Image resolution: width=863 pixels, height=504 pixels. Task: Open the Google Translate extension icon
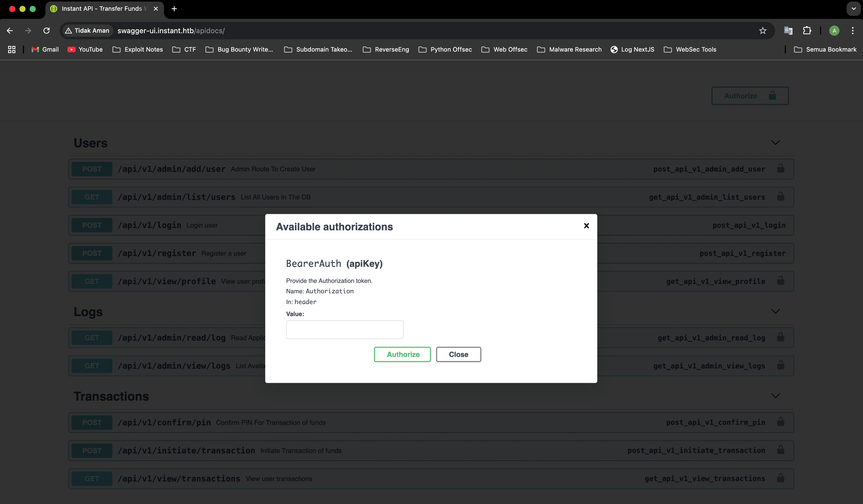788,31
